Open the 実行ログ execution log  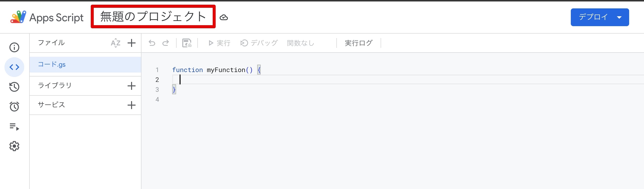359,43
